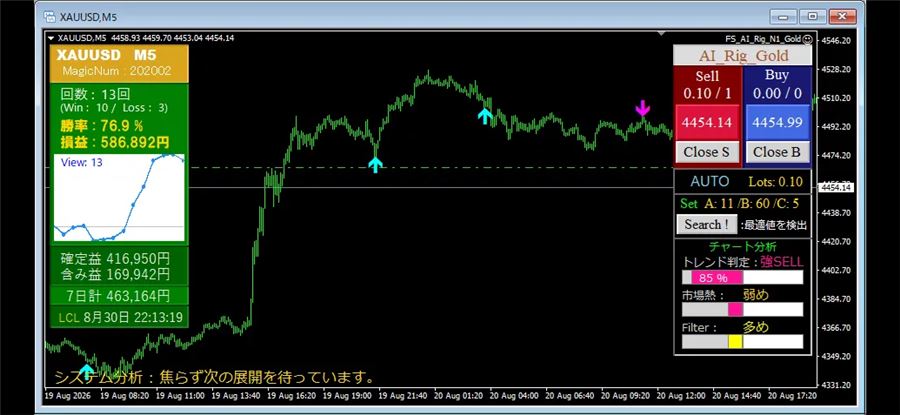The height and width of the screenshot is (415, 900).
Task: Click the 損益 : 586.892円 text
Action: coord(115,142)
